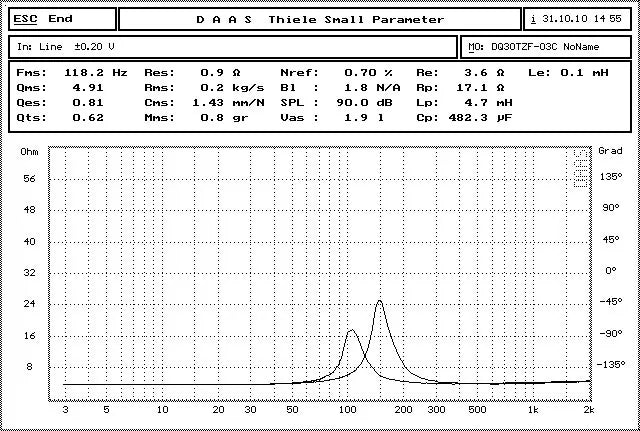This screenshot has height=431, width=640.
Task: Click the Grad phase axis label
Action: tap(610, 151)
